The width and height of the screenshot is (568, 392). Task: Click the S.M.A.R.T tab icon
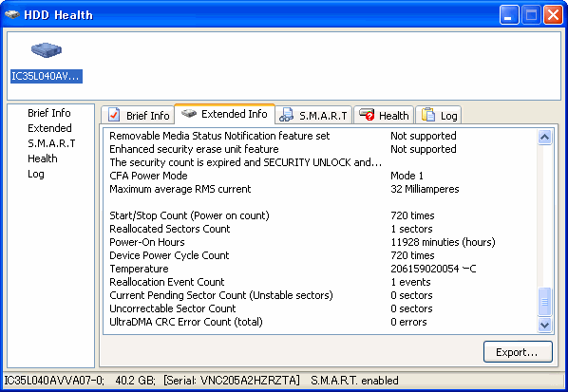(x=287, y=115)
